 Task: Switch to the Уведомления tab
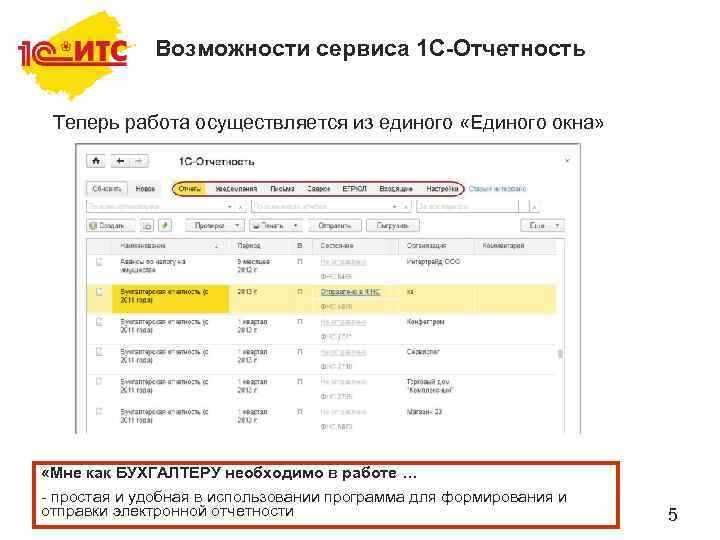click(236, 189)
